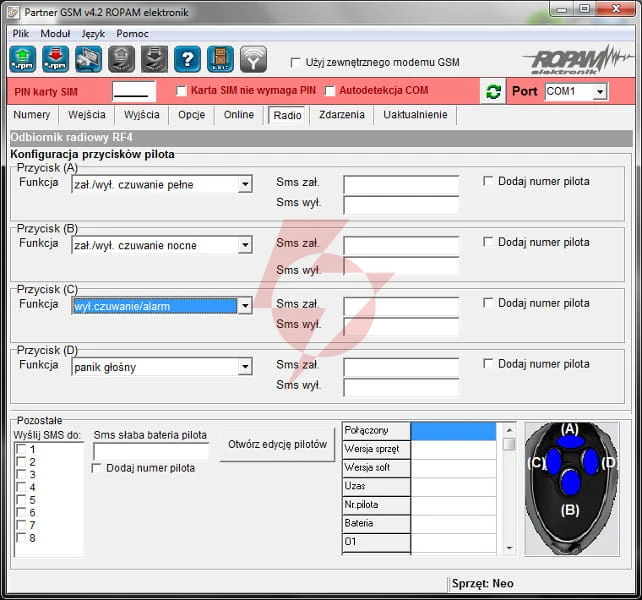This screenshot has height=600, width=642.
Task: Click the computer connection toolbar icon
Action: coord(88,60)
